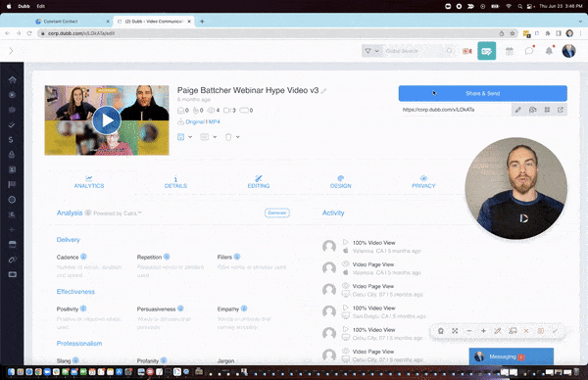Click the browser address bar
Screen dimensions: 588x380
click(x=277, y=33)
